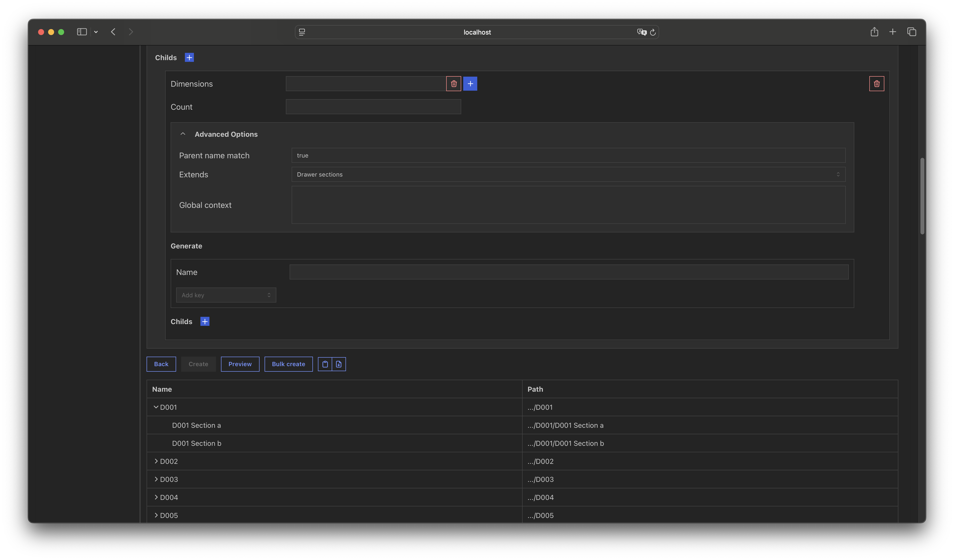Click the file import icon button
Image resolution: width=954 pixels, height=560 pixels.
click(x=339, y=364)
